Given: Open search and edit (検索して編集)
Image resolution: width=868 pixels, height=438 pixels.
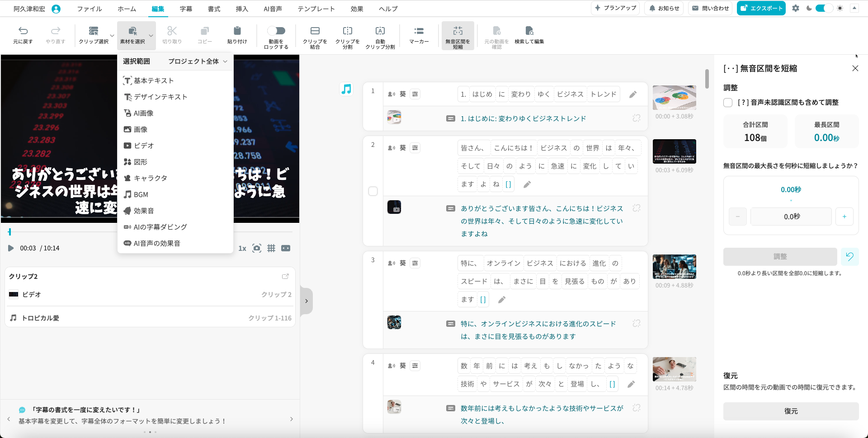Looking at the screenshot, I should coord(529,35).
